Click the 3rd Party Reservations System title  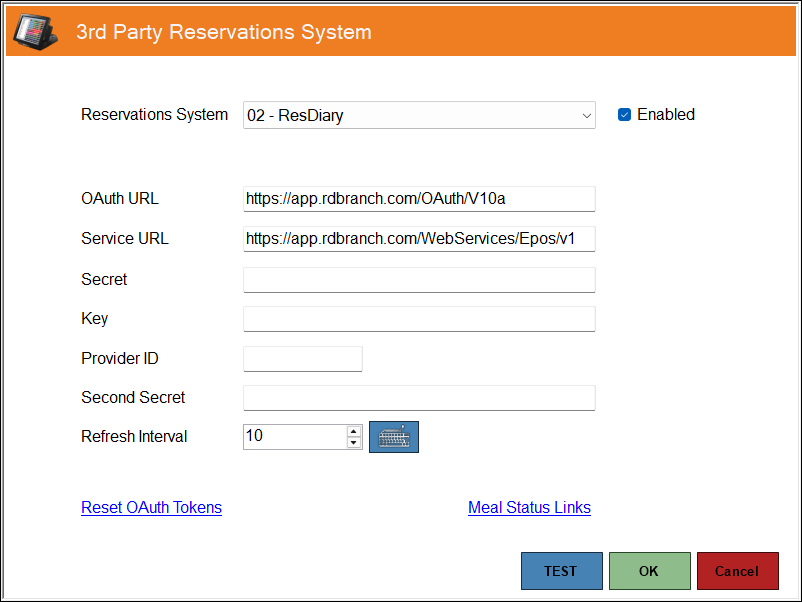224,32
